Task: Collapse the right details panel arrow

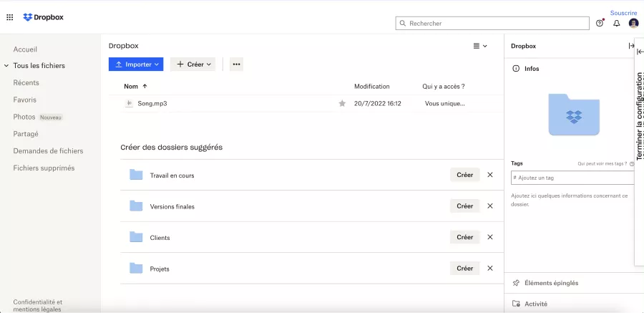Action: 631,46
